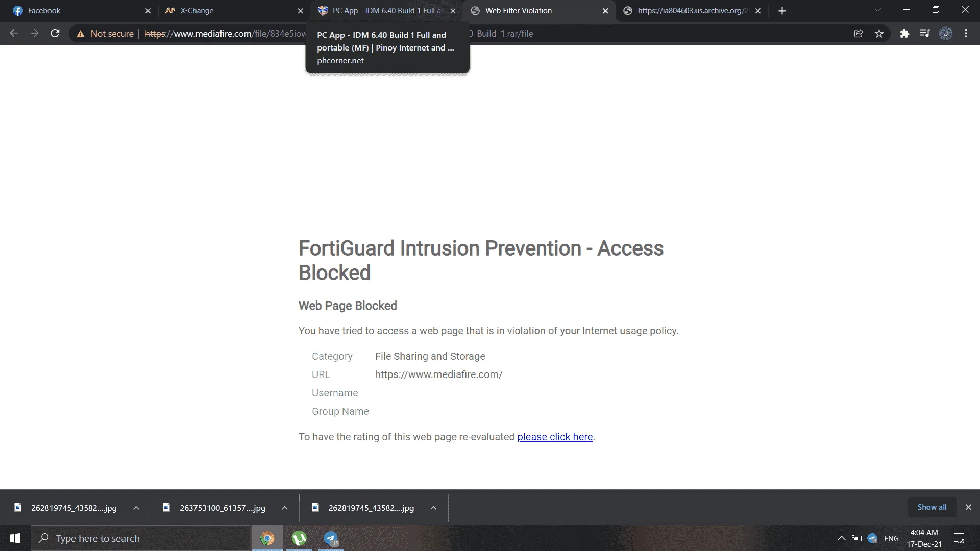The width and height of the screenshot is (980, 551).
Task: Open Telegram from the taskbar
Action: point(331,538)
